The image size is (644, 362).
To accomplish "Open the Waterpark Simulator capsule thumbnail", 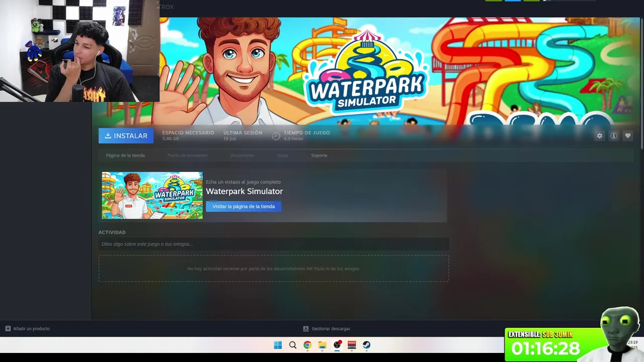I will point(152,195).
